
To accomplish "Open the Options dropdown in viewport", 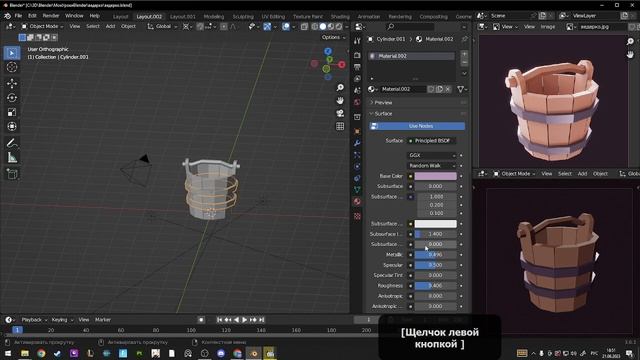I will point(333,37).
